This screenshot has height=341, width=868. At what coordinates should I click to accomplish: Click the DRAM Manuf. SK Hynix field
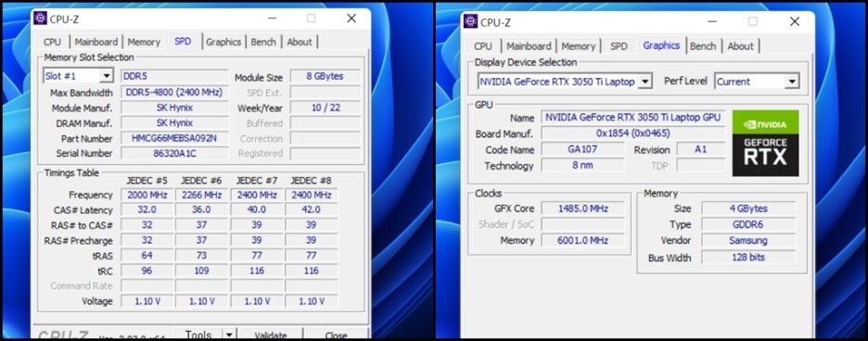tap(174, 123)
